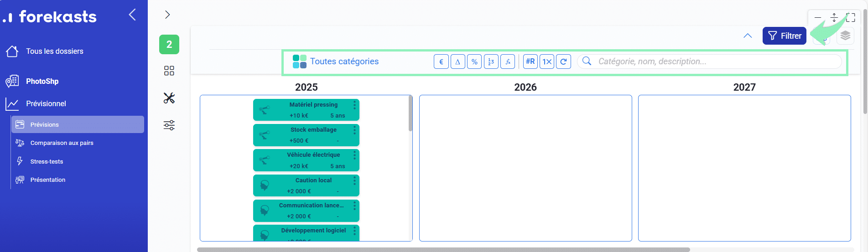
Task: Click the fullscreen frame icon
Action: [x=851, y=18]
